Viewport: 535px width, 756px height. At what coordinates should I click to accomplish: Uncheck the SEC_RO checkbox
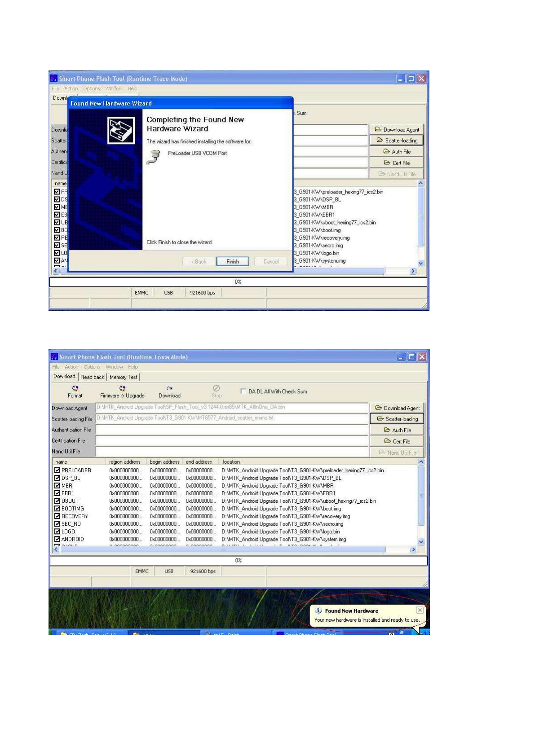point(57,523)
